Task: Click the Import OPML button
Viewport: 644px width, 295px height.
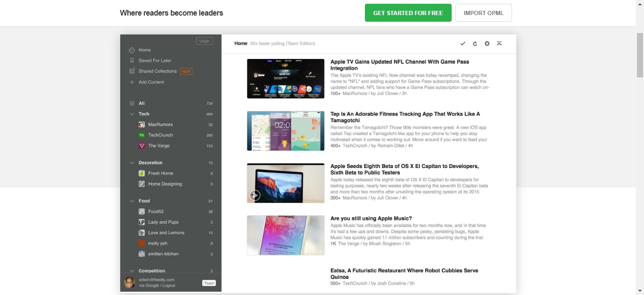Action: [x=484, y=13]
